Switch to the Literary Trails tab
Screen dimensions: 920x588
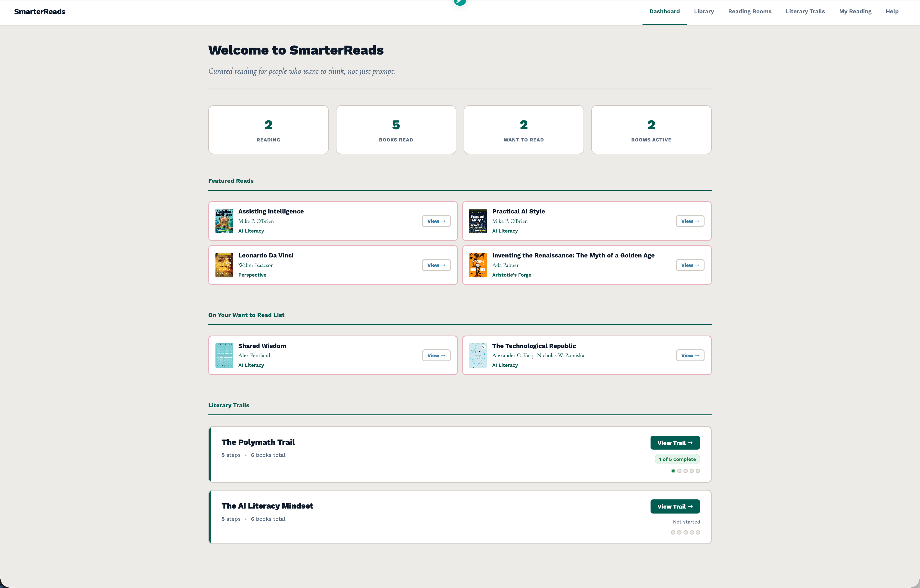805,11
